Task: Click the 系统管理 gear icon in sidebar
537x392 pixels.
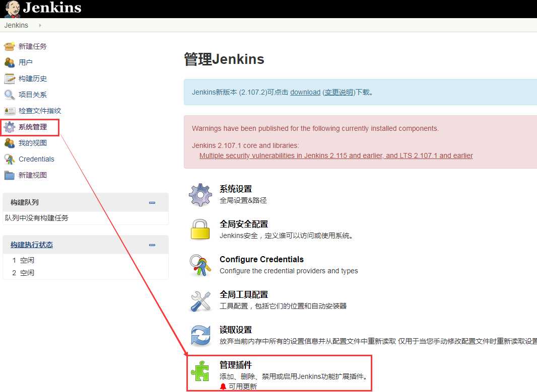Action: [10, 127]
